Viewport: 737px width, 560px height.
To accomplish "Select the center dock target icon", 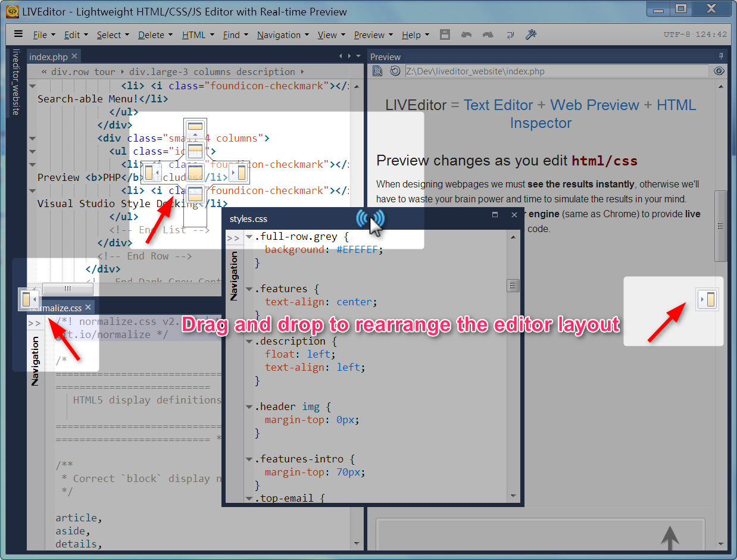I will (195, 173).
